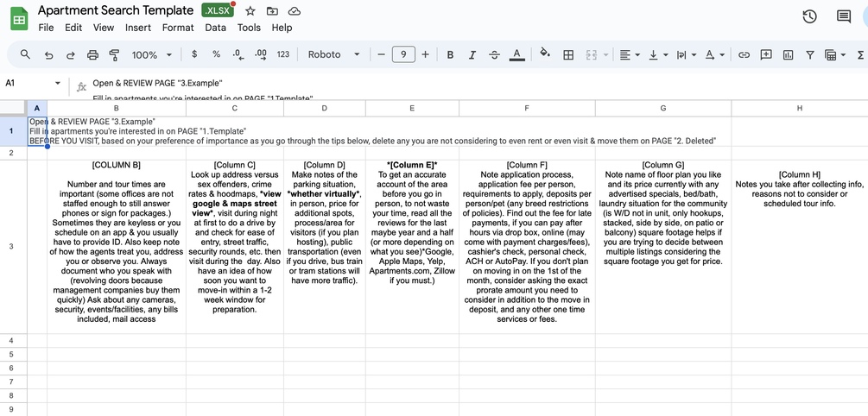Open the Data menu

pos(215,28)
